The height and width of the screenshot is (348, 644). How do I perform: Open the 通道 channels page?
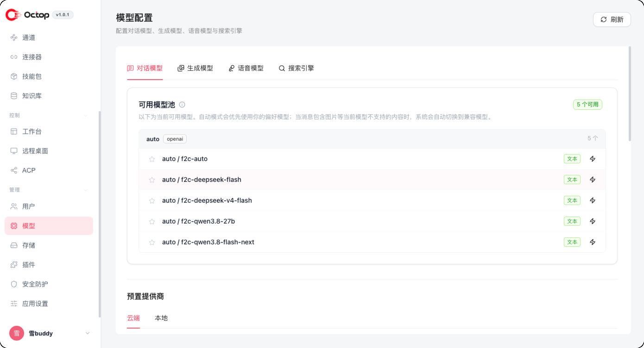pyautogui.click(x=49, y=37)
